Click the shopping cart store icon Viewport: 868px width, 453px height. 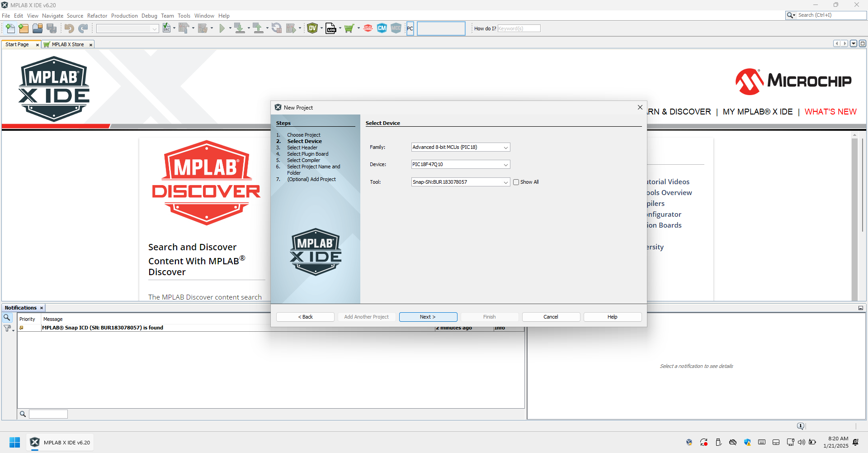349,29
